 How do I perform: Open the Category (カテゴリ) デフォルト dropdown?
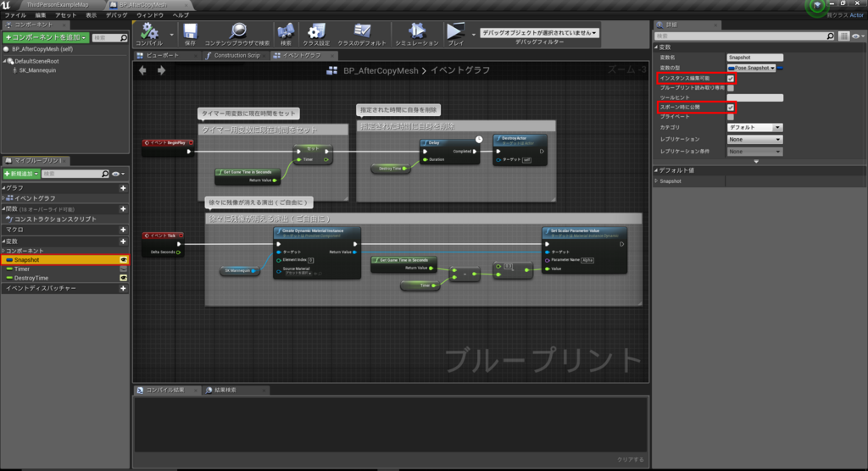754,127
